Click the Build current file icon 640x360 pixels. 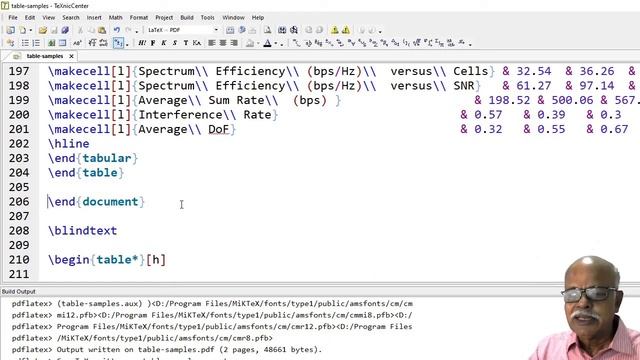[x=230, y=30]
